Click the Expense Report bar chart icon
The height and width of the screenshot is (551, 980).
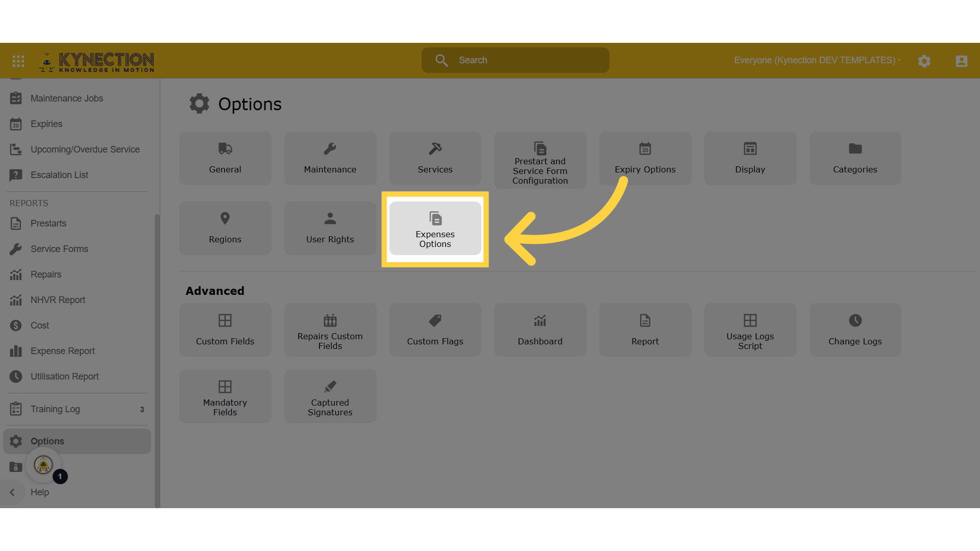point(16,351)
